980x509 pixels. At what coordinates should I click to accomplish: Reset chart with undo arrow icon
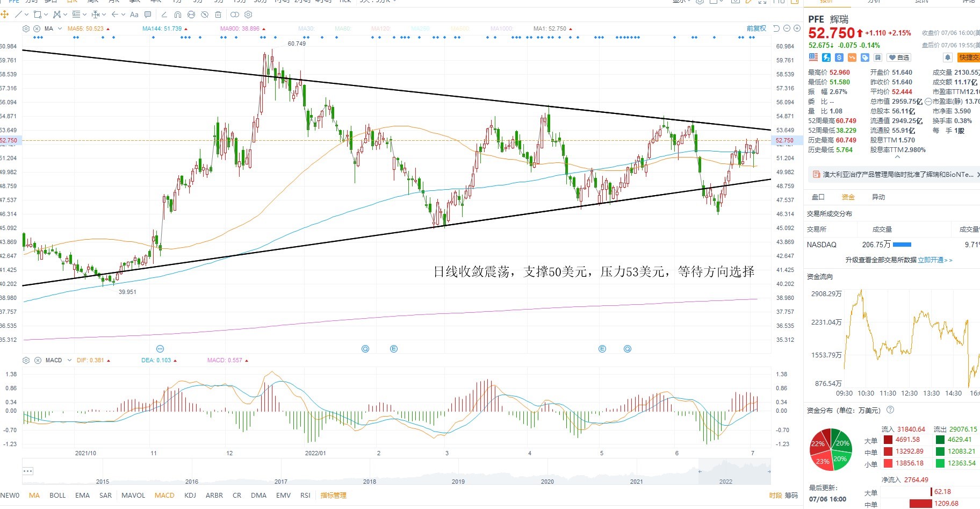tap(776, 28)
